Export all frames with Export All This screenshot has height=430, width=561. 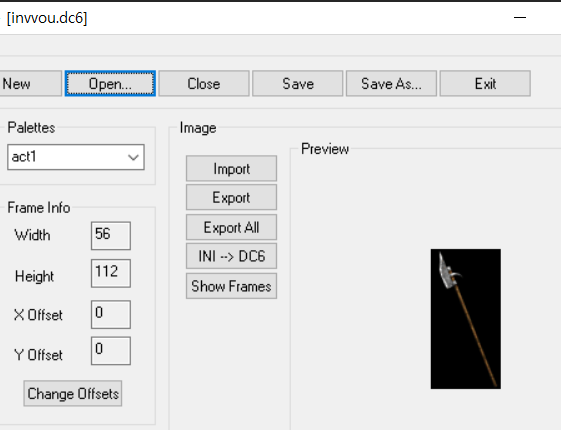[231, 227]
